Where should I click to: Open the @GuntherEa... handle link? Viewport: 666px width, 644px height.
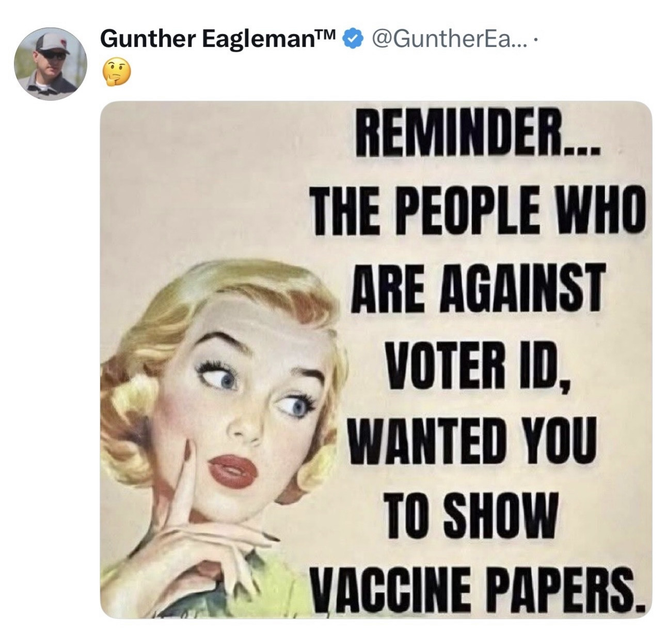coord(444,39)
